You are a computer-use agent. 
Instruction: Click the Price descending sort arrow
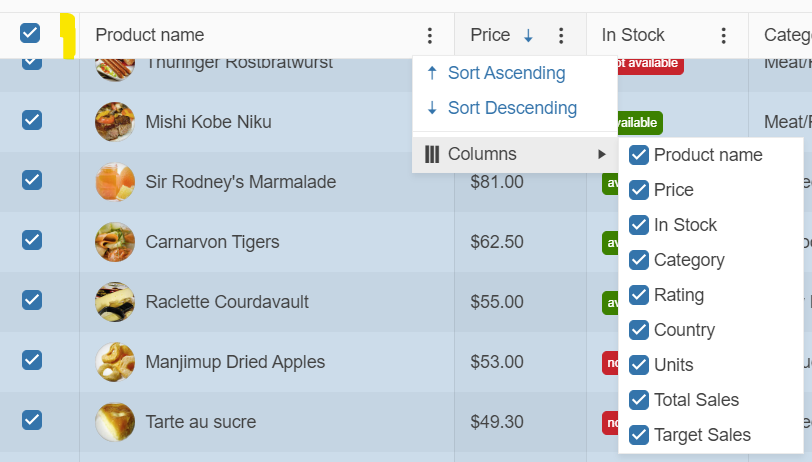point(528,36)
